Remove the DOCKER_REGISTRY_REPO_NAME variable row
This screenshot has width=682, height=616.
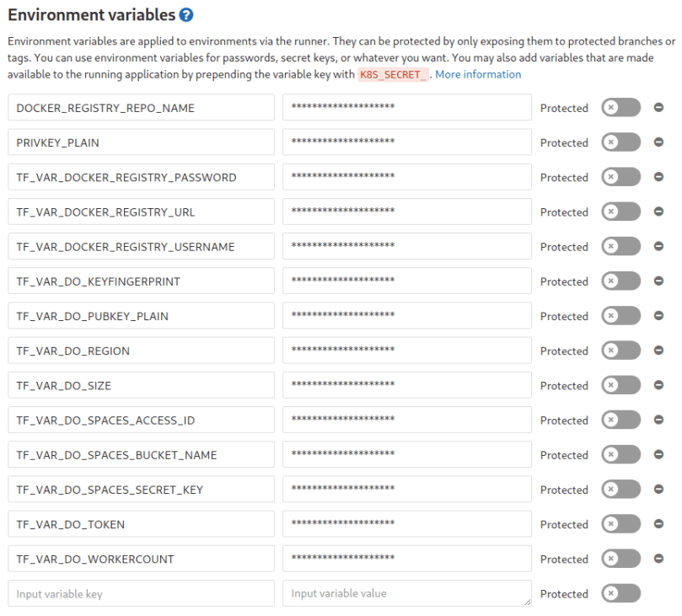click(658, 108)
